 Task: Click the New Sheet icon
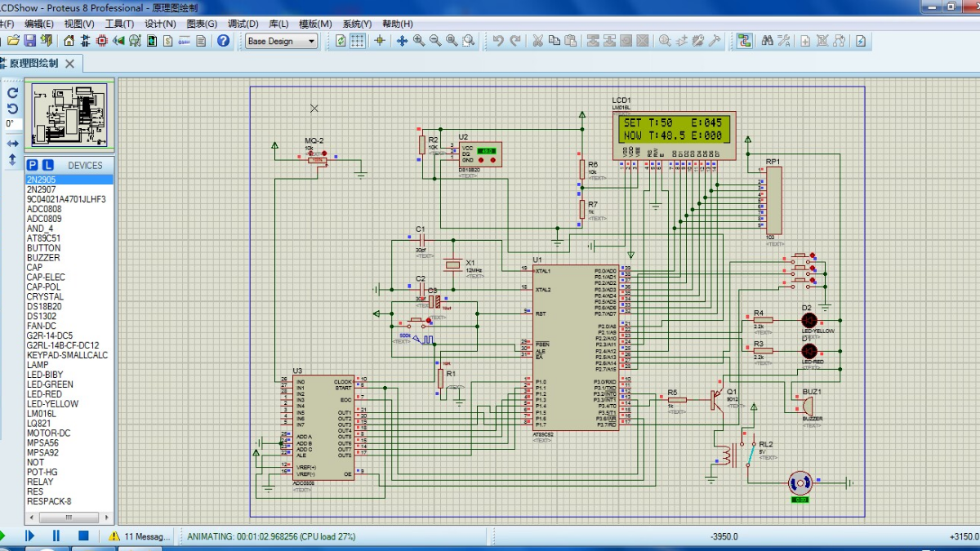click(805, 41)
